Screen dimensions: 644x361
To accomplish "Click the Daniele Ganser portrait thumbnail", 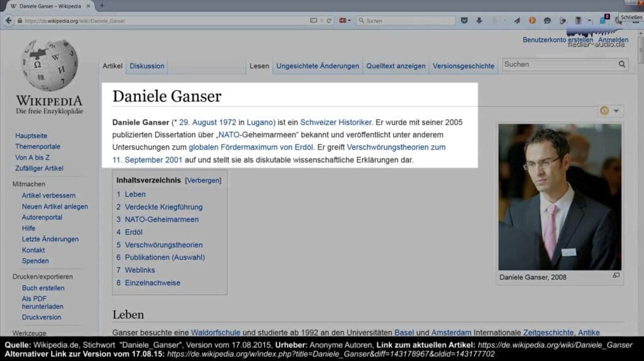I will click(560, 197).
